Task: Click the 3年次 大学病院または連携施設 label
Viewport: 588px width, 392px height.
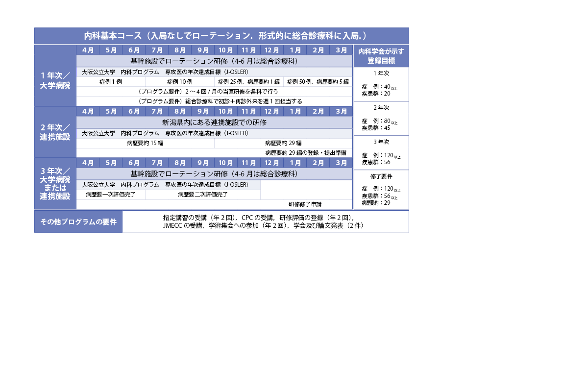Action: (55, 183)
